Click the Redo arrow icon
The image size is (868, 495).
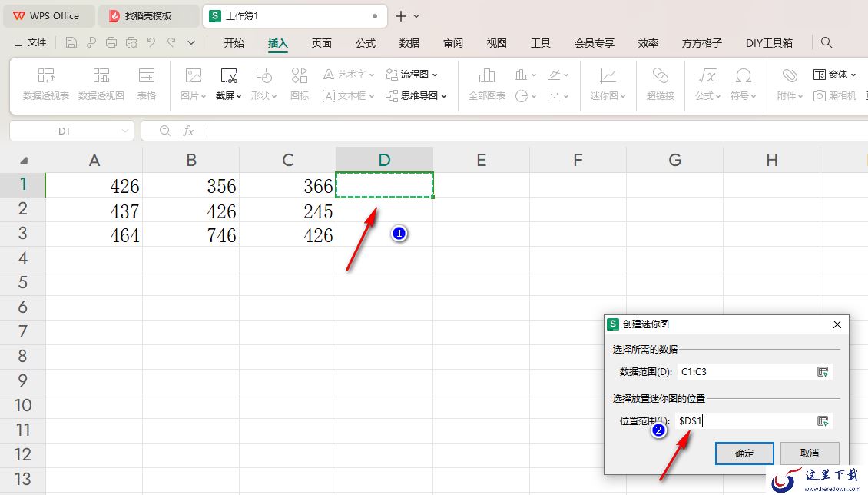[x=171, y=42]
